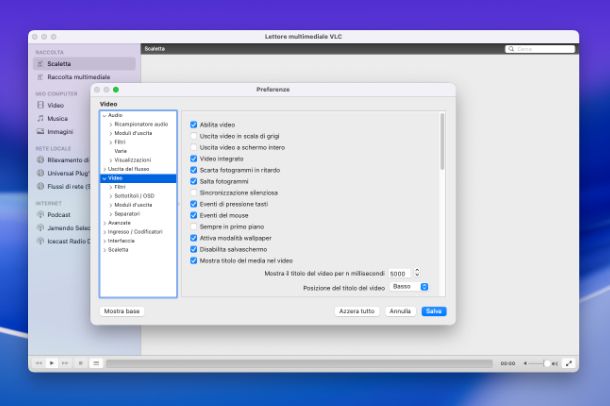Enable Sincronizzazione silenziosa checkbox
610x406 pixels.
(x=193, y=193)
